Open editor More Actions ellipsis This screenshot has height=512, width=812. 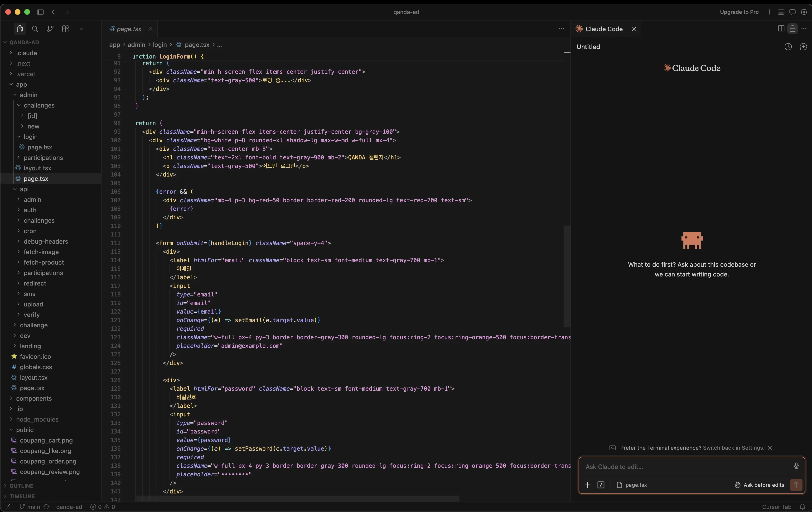point(561,29)
